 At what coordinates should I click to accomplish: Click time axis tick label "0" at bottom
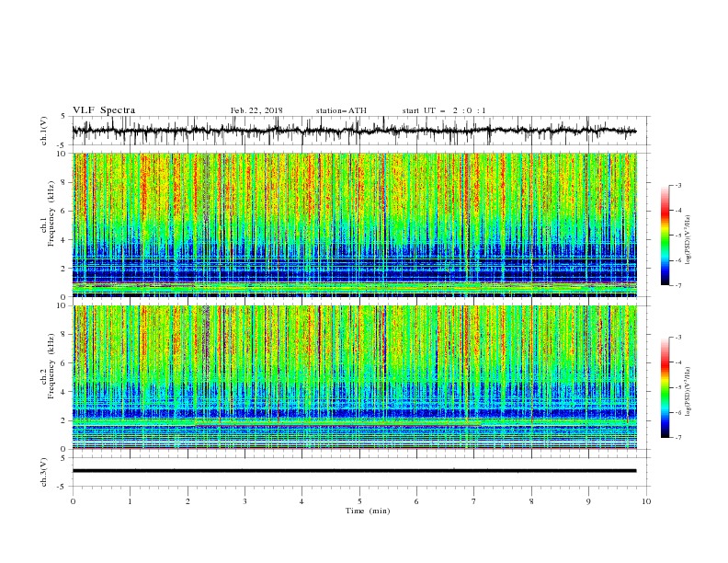[x=73, y=501]
